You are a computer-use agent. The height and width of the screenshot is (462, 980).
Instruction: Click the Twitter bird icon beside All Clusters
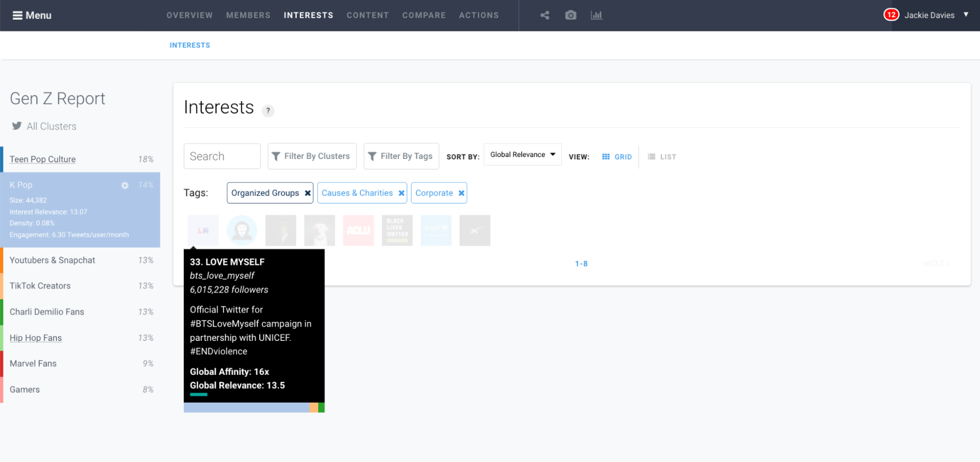(17, 126)
